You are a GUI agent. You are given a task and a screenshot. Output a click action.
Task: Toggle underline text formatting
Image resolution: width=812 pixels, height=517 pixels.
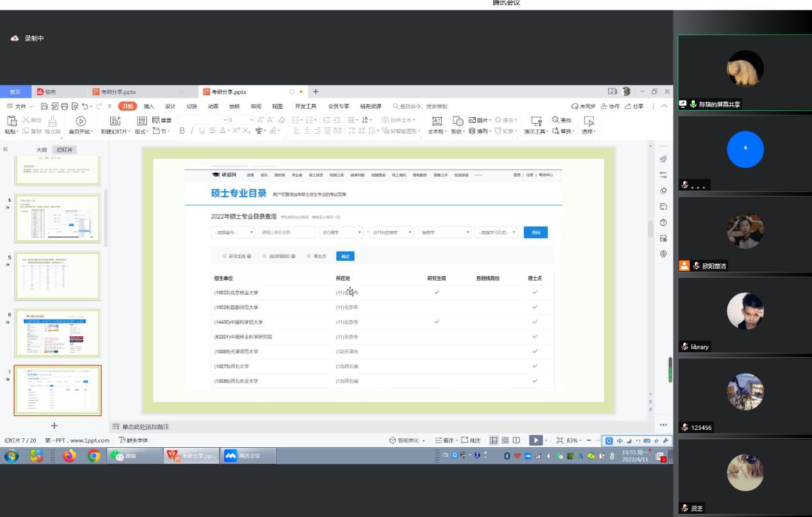point(202,131)
